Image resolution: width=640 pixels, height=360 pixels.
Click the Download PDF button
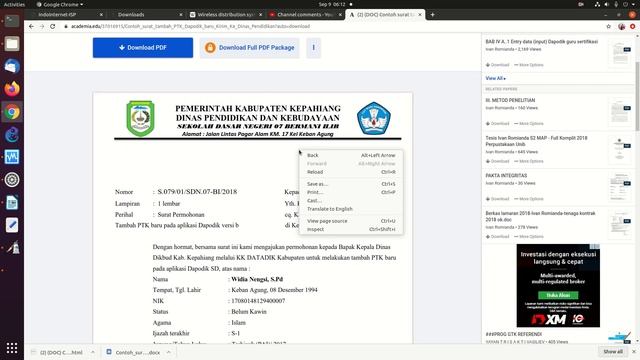click(x=143, y=48)
